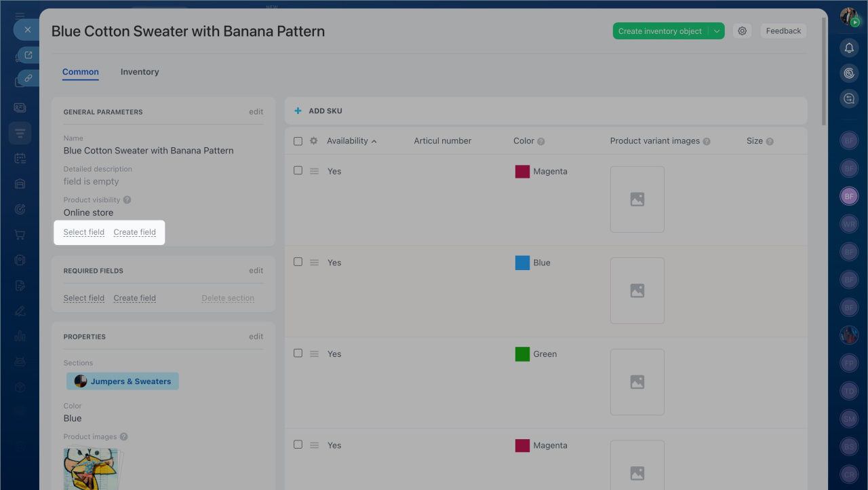Select the Green SKU row checkbox
Screen dimensions: 868x490
(298, 354)
